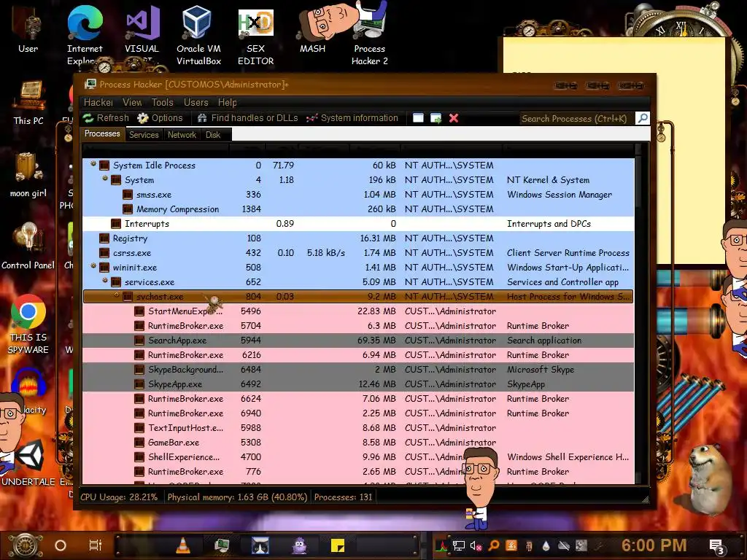The width and height of the screenshot is (747, 560).
Task: Select the Memory Compression process row
Action: point(358,209)
